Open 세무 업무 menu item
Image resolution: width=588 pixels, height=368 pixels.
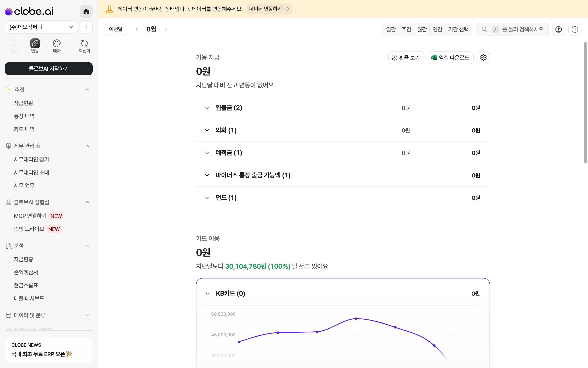point(24,186)
